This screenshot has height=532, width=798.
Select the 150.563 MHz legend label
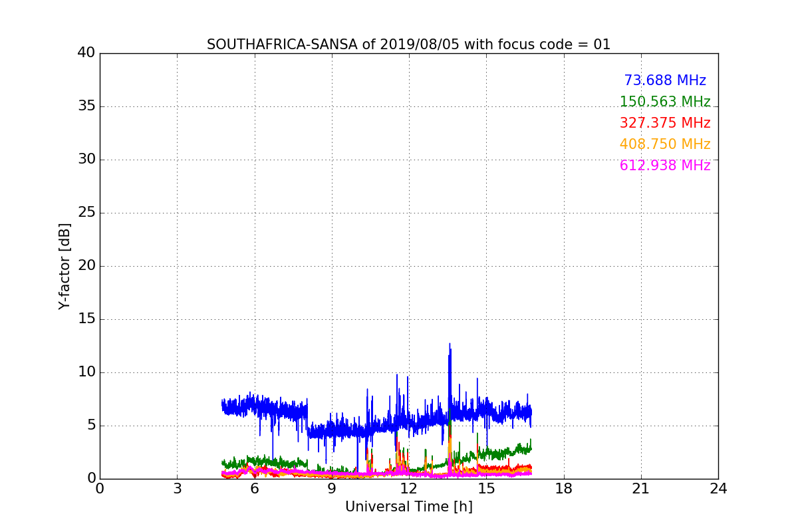point(665,102)
